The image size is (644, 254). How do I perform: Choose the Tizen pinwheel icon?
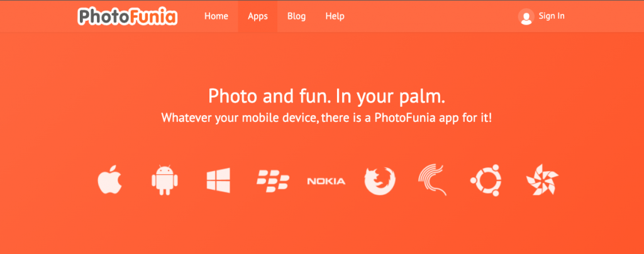pos(542,180)
